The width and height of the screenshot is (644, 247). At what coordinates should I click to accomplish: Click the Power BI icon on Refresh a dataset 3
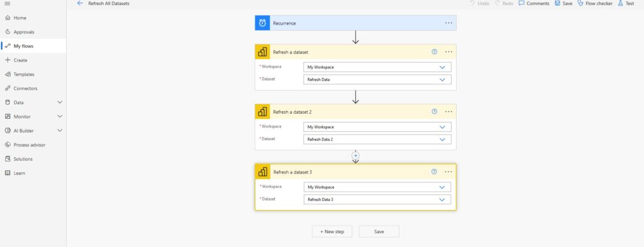click(262, 172)
